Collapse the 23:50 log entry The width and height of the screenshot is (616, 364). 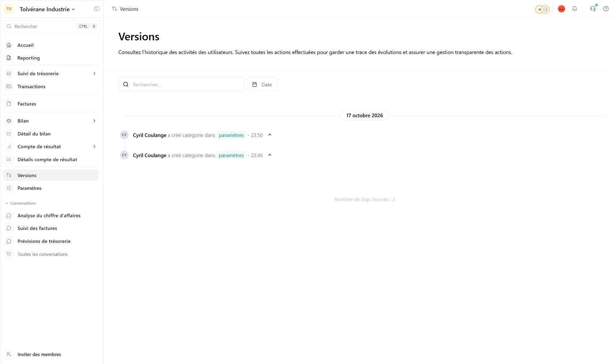click(270, 135)
